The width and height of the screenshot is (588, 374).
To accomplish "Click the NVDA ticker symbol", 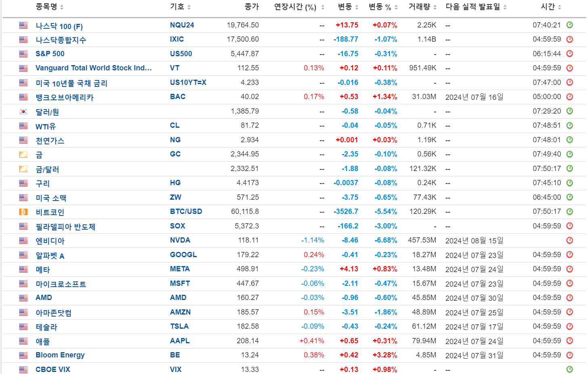I will [180, 240].
